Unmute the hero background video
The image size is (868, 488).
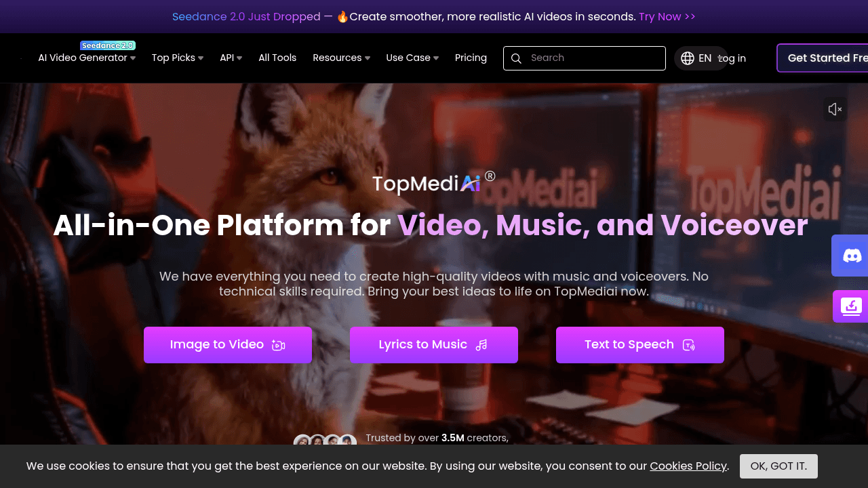point(835,109)
